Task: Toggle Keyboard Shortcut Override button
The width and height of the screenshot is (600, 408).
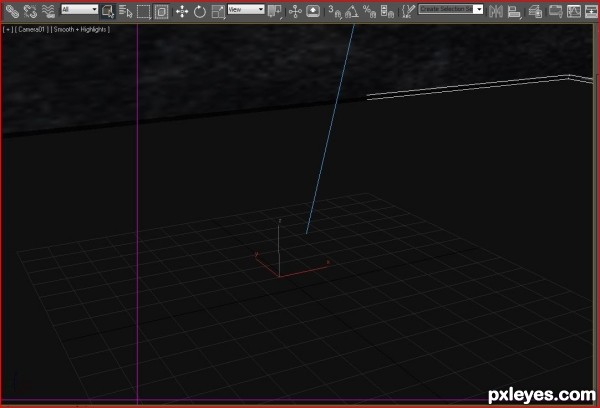Action: (x=313, y=11)
